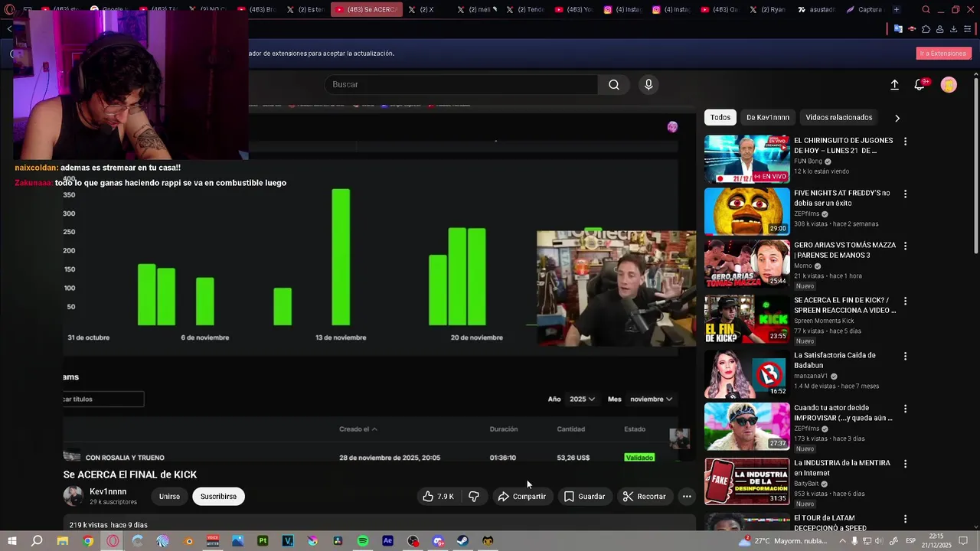This screenshot has width=980, height=551.
Task: Switch the ESP keyboard language indicator
Action: pyautogui.click(x=910, y=541)
